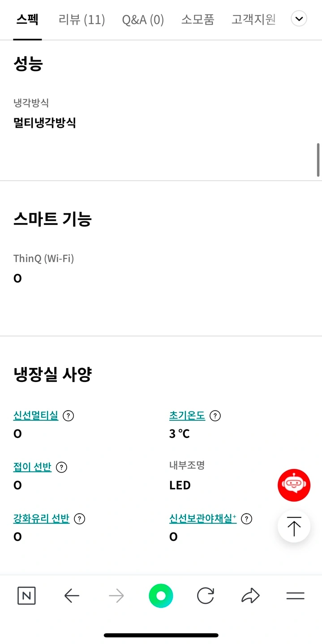Open the browser hamburger menu
The image size is (322, 644).
coord(295,596)
